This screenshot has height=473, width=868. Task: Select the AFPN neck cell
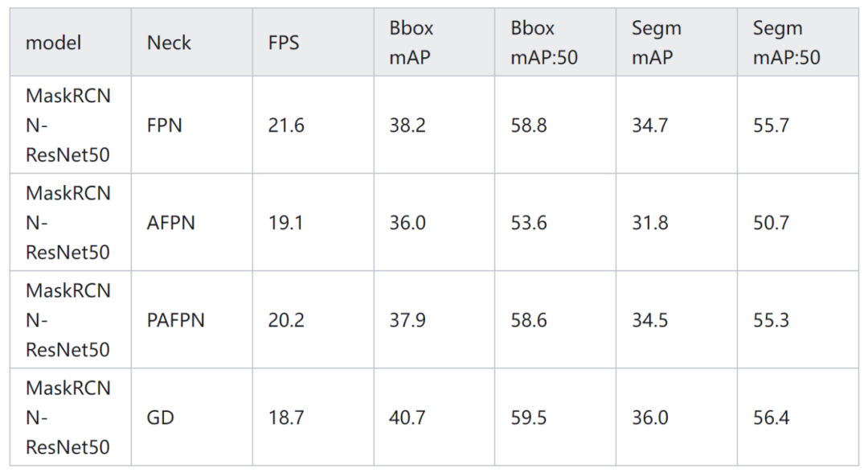171,223
